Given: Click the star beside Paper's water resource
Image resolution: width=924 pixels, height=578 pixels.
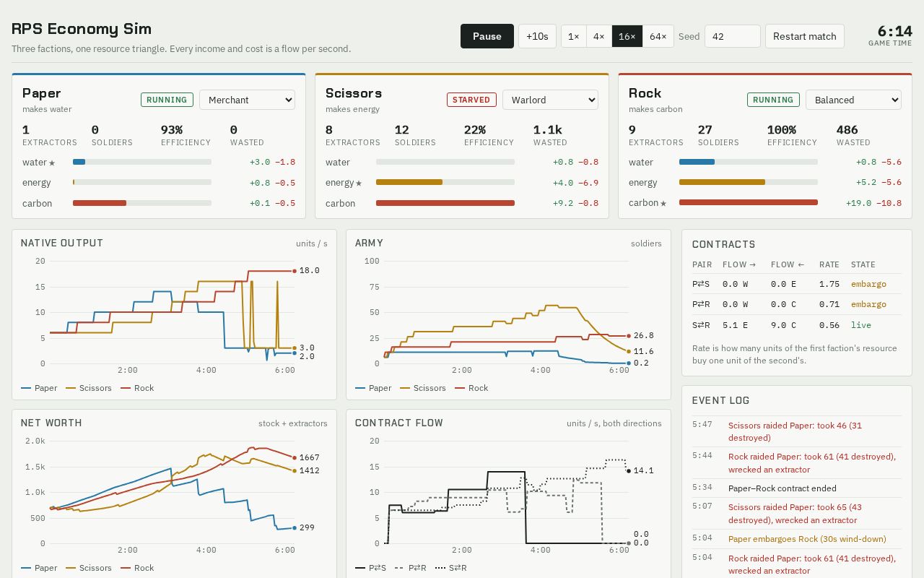Looking at the screenshot, I should 52,163.
